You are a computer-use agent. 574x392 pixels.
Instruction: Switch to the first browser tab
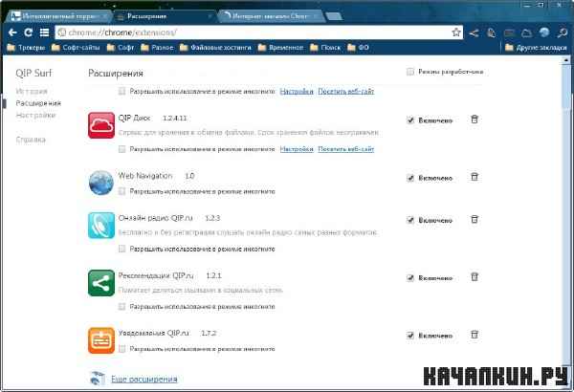pos(58,16)
